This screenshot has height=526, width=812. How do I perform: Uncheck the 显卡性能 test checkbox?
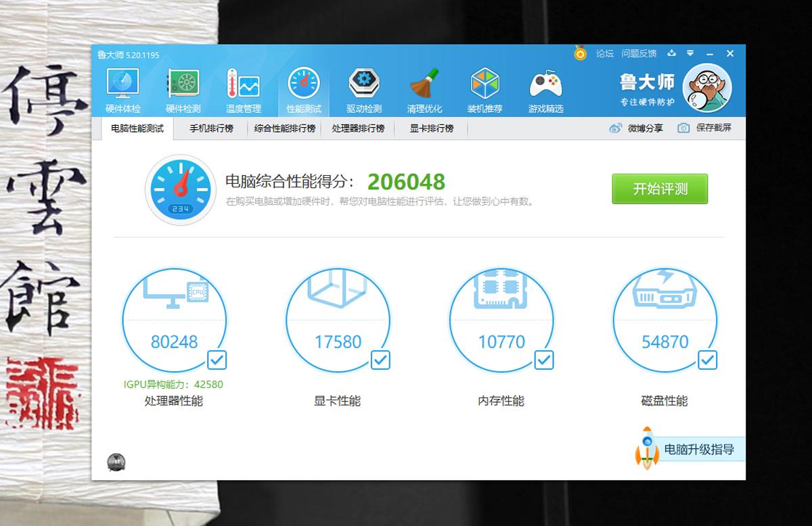(x=381, y=360)
